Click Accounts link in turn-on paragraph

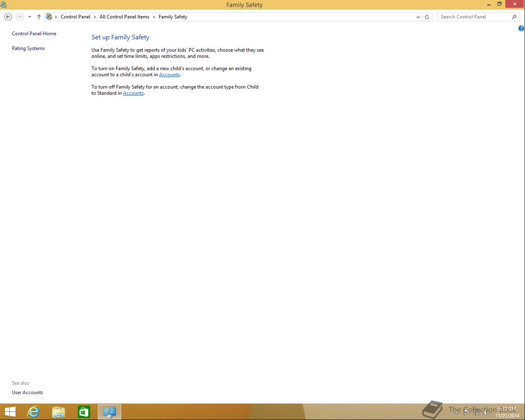(x=169, y=75)
